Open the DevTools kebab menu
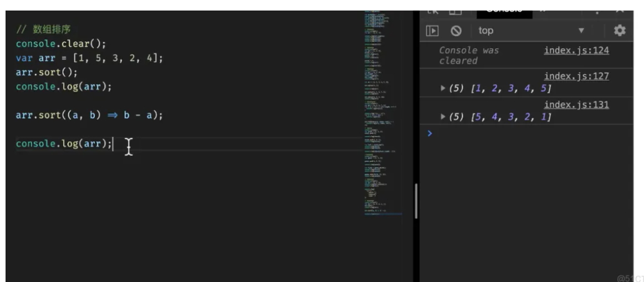The height and width of the screenshot is (282, 644). [x=597, y=12]
